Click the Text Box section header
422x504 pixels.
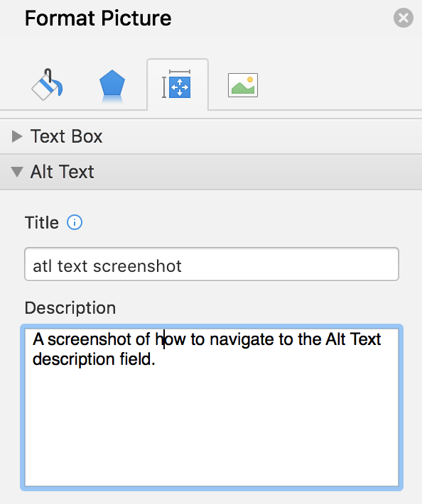[x=211, y=136]
